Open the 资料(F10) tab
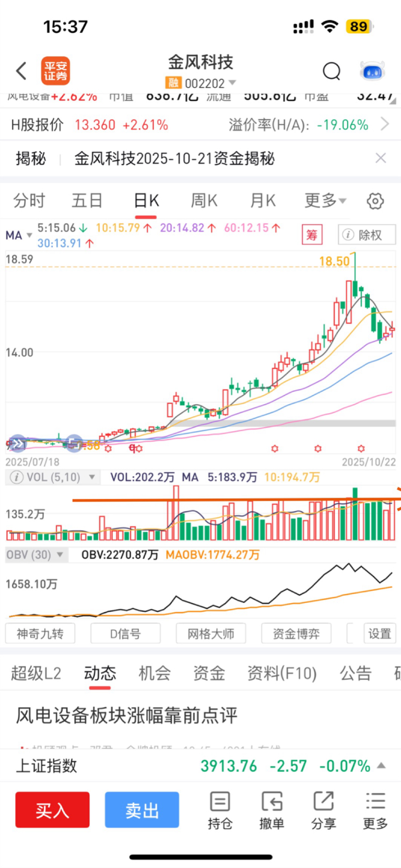401x868 pixels. [282, 673]
